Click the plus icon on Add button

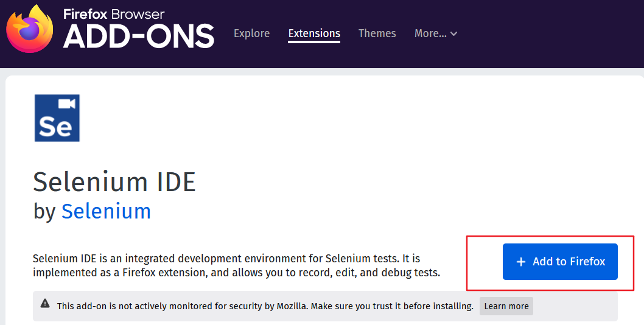[x=521, y=262]
